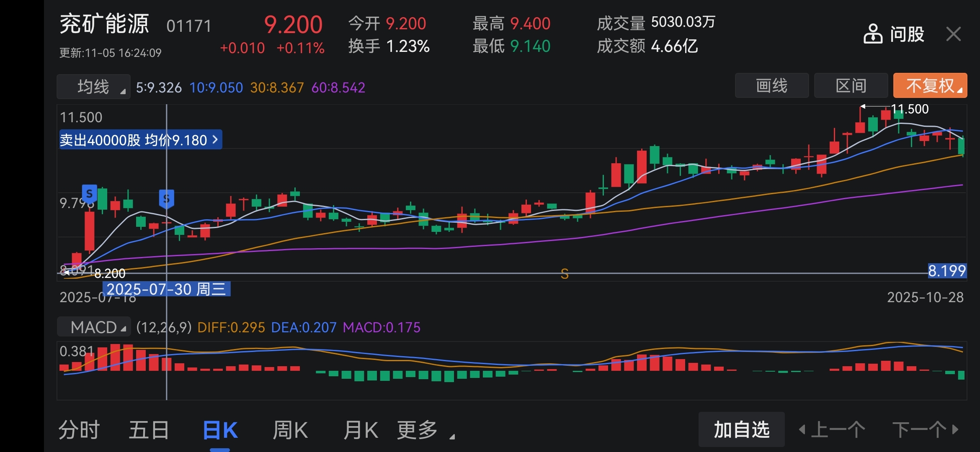Tap the right arrow next to 下一个

click(955, 429)
